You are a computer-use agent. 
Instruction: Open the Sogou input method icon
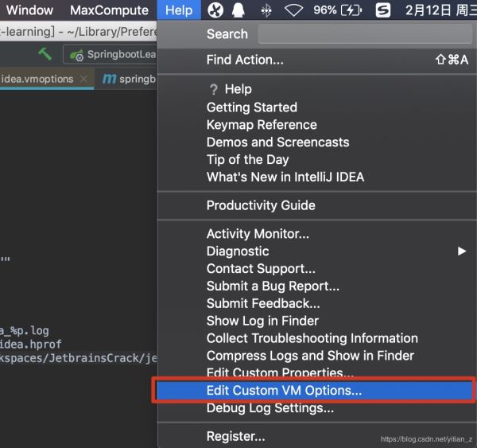[383, 10]
